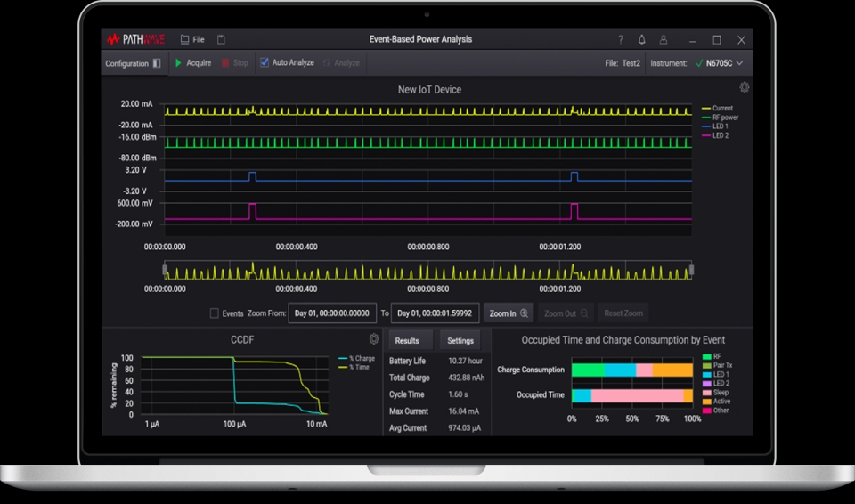
Task: Click the 3.20 V axis label
Action: (x=135, y=170)
